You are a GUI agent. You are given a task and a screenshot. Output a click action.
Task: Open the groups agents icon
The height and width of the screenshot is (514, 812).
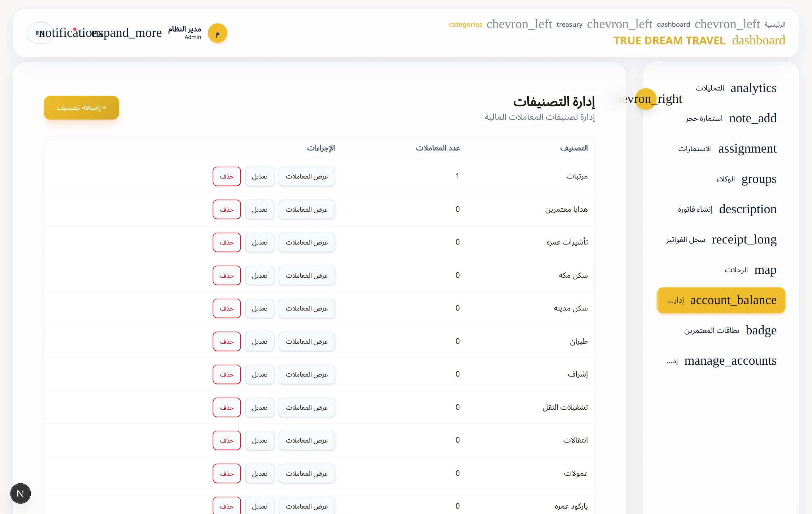(x=759, y=179)
